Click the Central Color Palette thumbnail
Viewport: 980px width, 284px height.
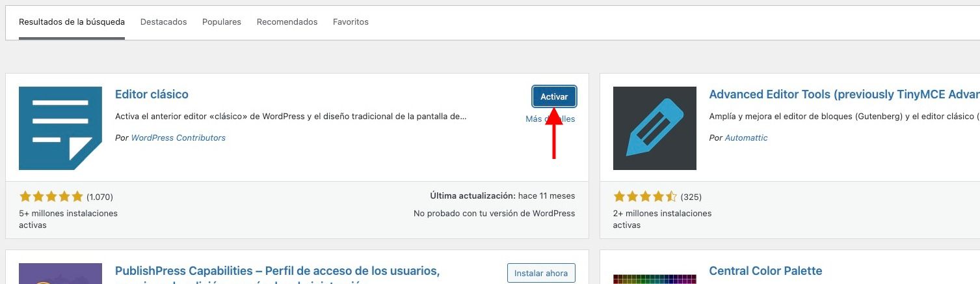tap(655, 279)
